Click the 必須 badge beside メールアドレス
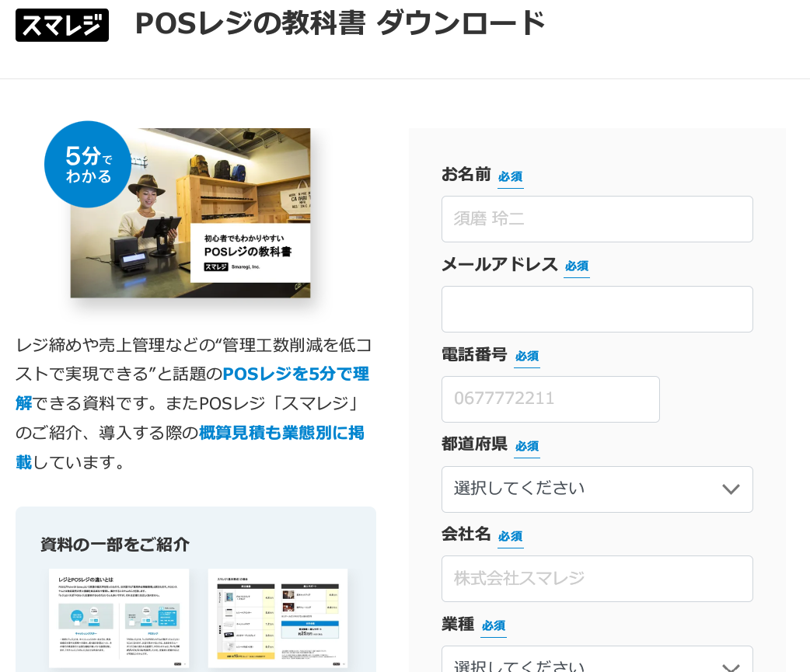Image resolution: width=810 pixels, height=672 pixels. click(x=576, y=266)
